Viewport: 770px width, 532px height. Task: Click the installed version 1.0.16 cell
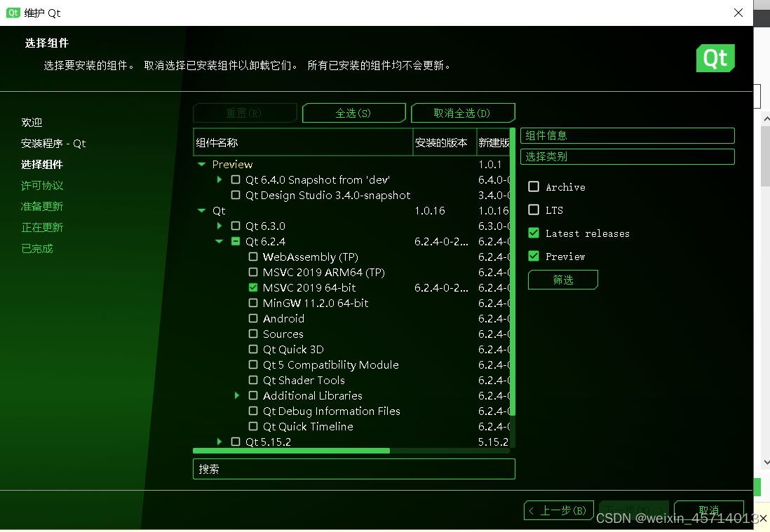pyautogui.click(x=430, y=210)
